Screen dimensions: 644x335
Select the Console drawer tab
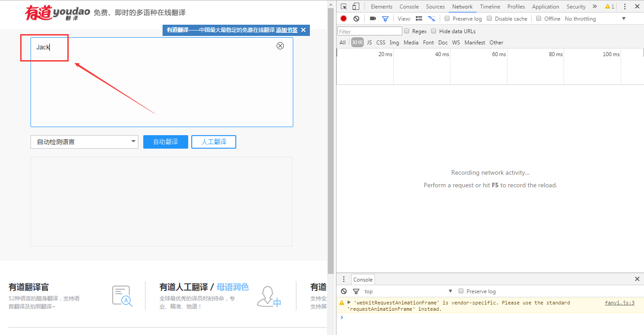coord(362,279)
